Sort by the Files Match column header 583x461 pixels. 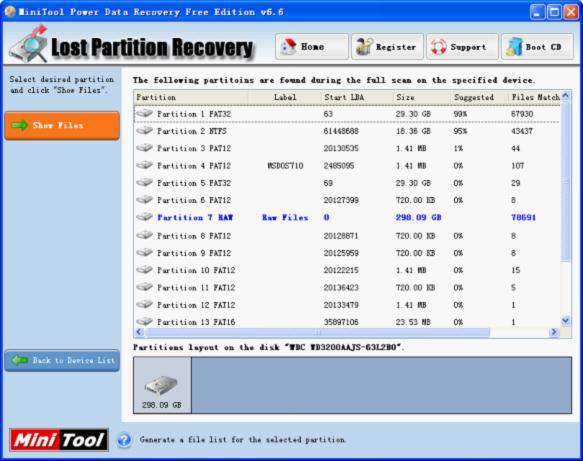[535, 97]
